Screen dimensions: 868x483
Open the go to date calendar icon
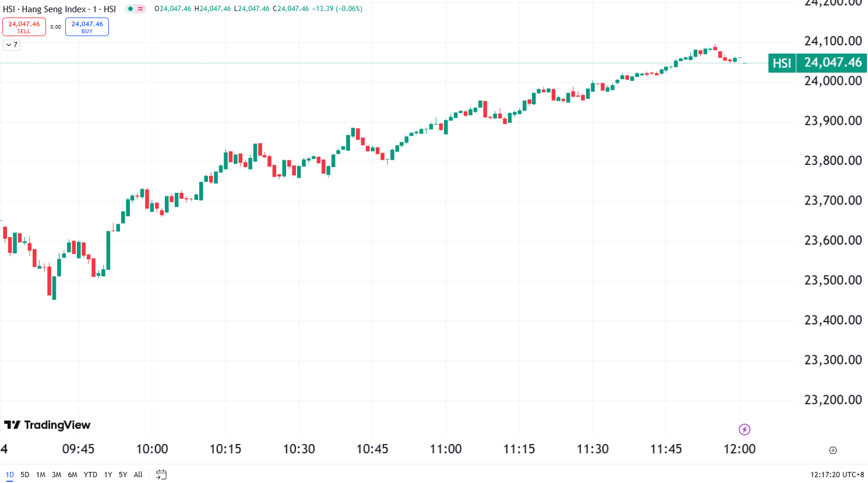tap(161, 474)
